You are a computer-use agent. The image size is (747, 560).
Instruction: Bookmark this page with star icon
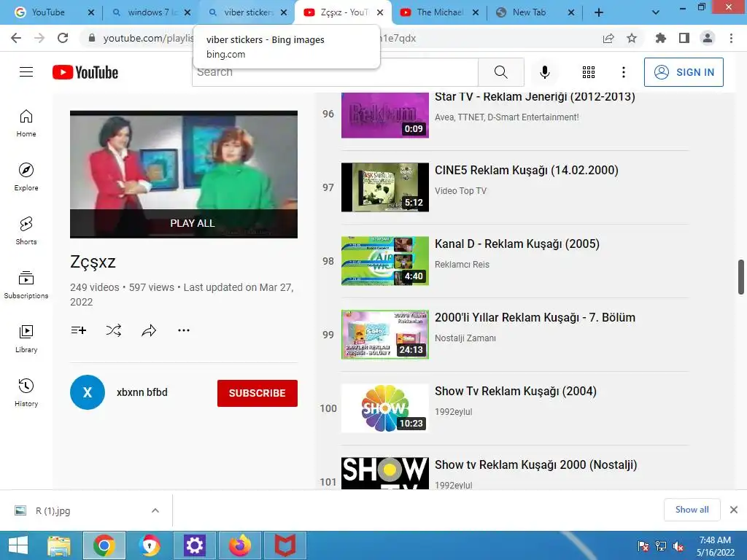click(632, 38)
